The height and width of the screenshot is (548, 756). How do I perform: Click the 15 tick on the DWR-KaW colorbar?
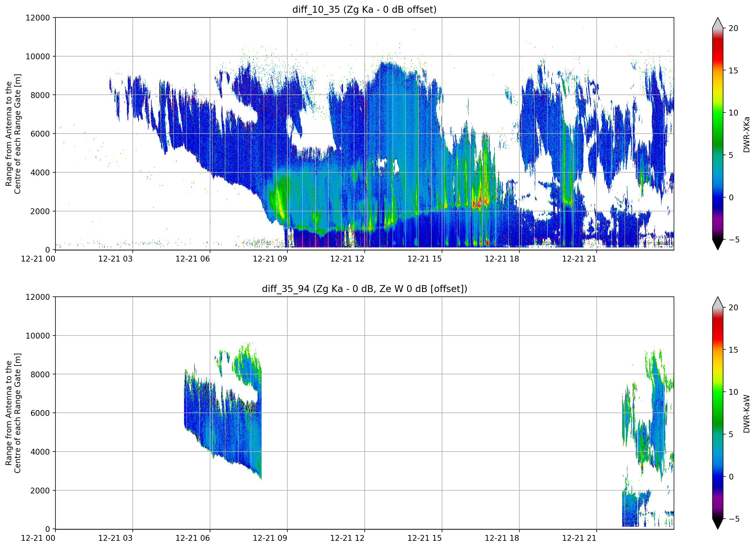733,350
